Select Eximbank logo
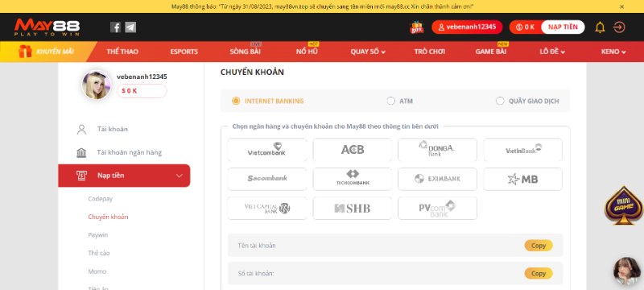This screenshot has width=644, height=290. (x=437, y=179)
